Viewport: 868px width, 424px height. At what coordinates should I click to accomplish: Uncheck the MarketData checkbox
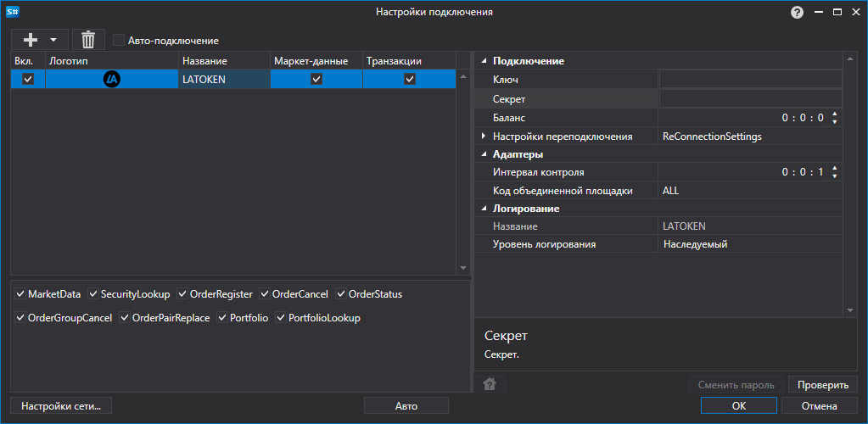pyautogui.click(x=20, y=294)
